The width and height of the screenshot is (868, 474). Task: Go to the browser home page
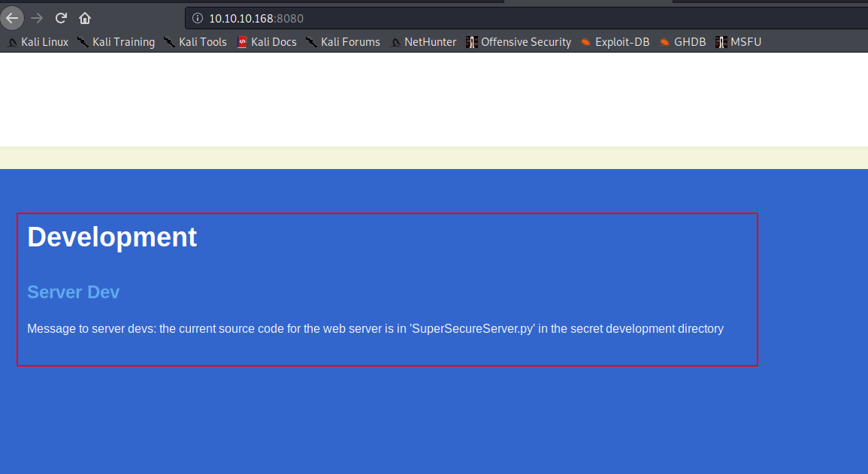pyautogui.click(x=85, y=18)
